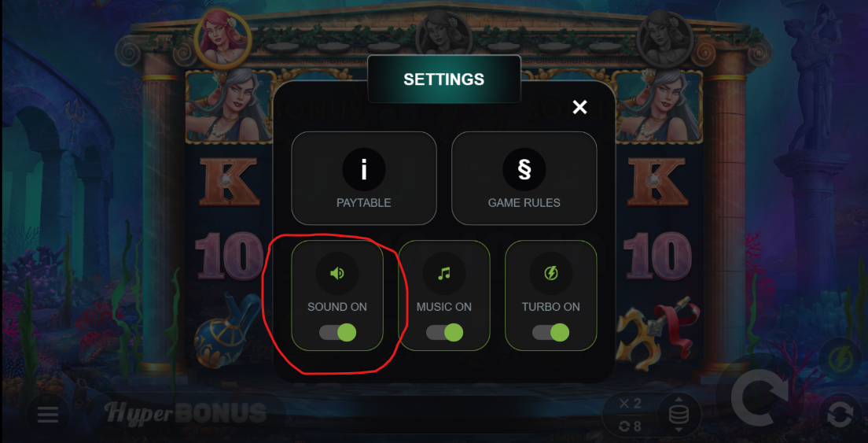868x443 pixels.
Task: Click the turbo lightning bolt icon in settings
Action: pos(551,273)
